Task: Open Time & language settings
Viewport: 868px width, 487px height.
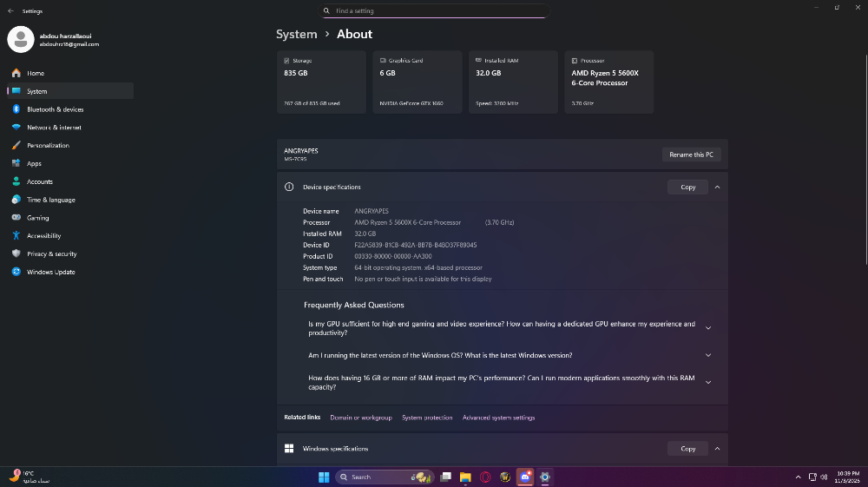Action: 70,200
